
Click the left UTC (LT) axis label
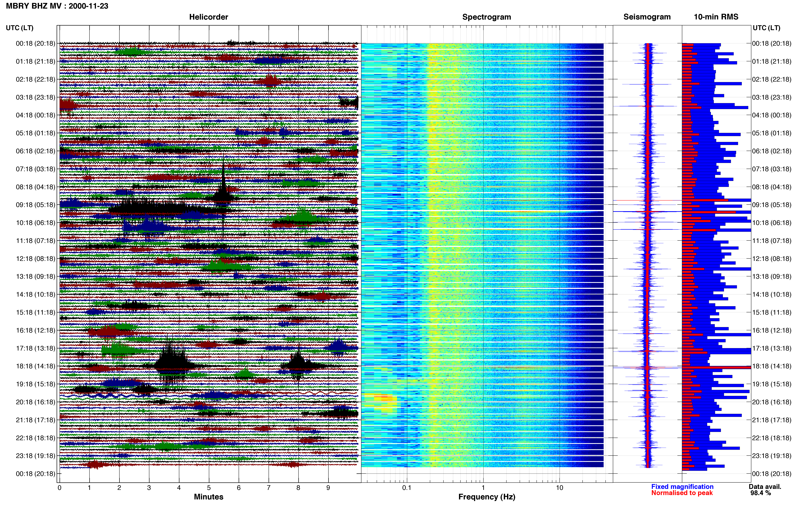point(20,28)
